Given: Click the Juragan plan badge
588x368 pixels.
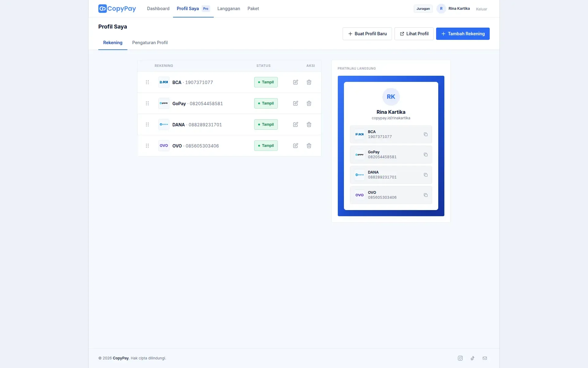Looking at the screenshot, I should [x=423, y=9].
